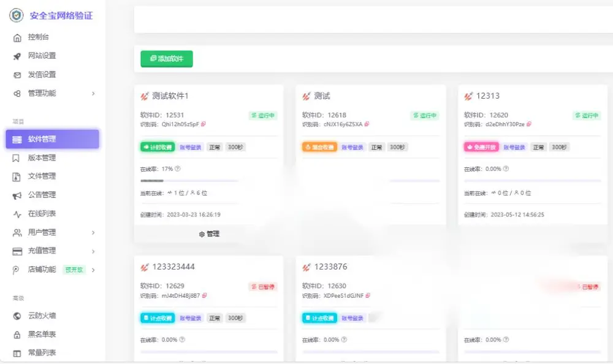Click 计时收费 tag on 测试软件1 card
The width and height of the screenshot is (613, 364).
(158, 147)
